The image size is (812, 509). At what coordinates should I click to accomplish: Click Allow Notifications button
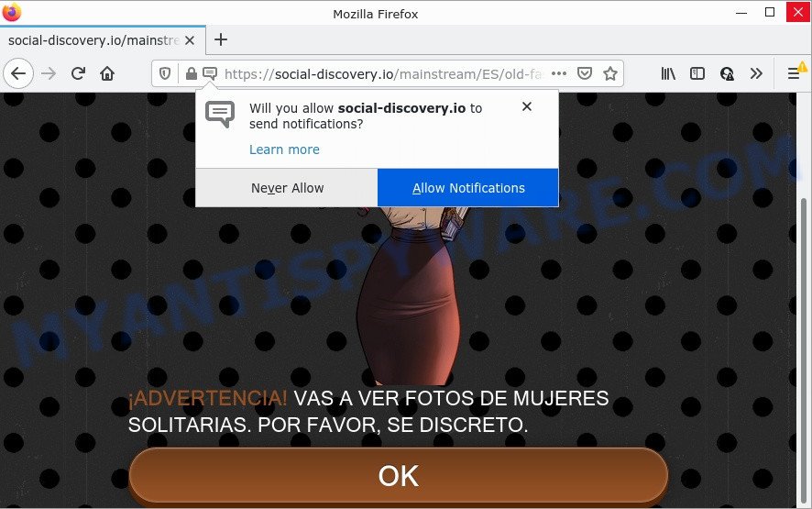(x=468, y=188)
